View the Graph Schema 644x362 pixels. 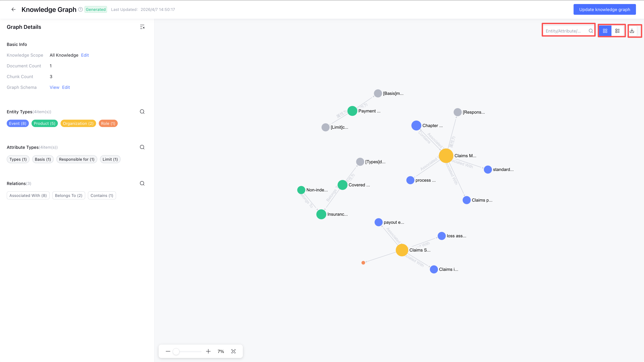(54, 87)
